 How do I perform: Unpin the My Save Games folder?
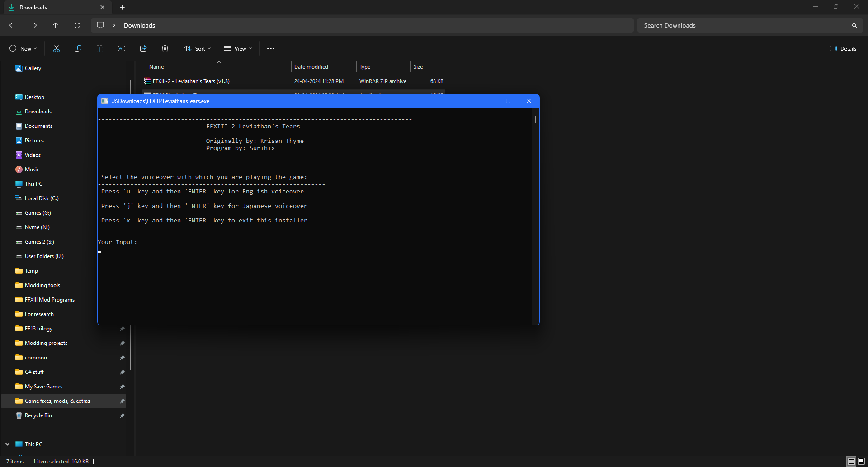(122, 387)
